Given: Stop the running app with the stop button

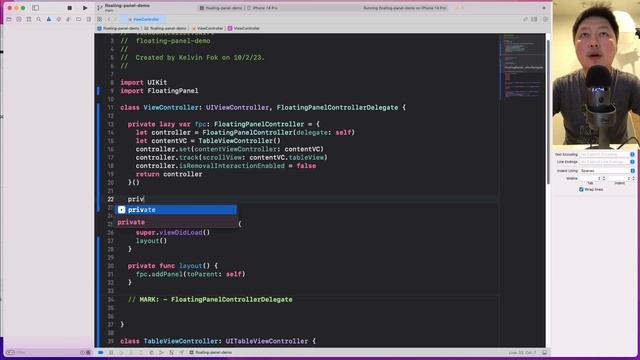Looking at the screenshot, I should point(69,8).
